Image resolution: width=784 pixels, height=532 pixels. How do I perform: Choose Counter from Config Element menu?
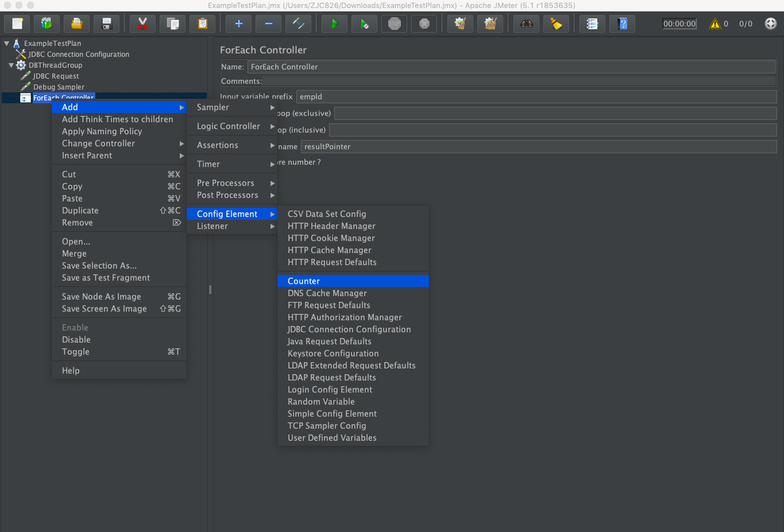pos(353,281)
